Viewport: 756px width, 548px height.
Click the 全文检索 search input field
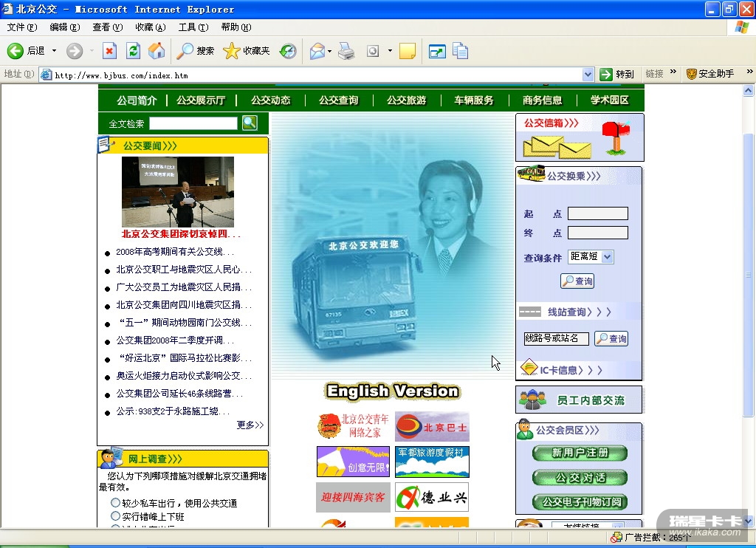193,123
